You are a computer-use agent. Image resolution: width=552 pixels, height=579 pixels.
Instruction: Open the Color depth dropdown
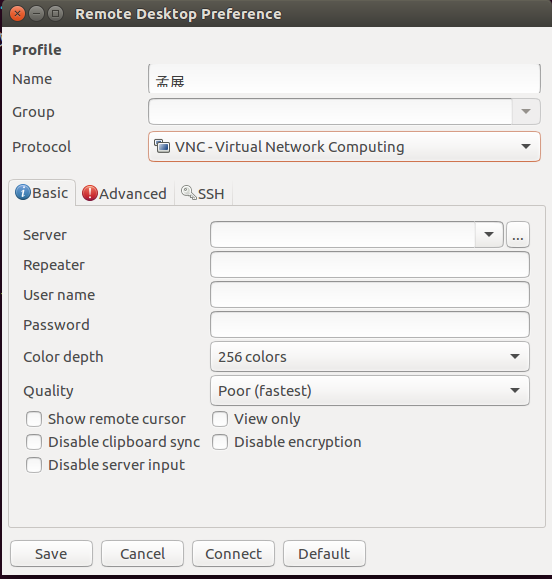(x=370, y=357)
